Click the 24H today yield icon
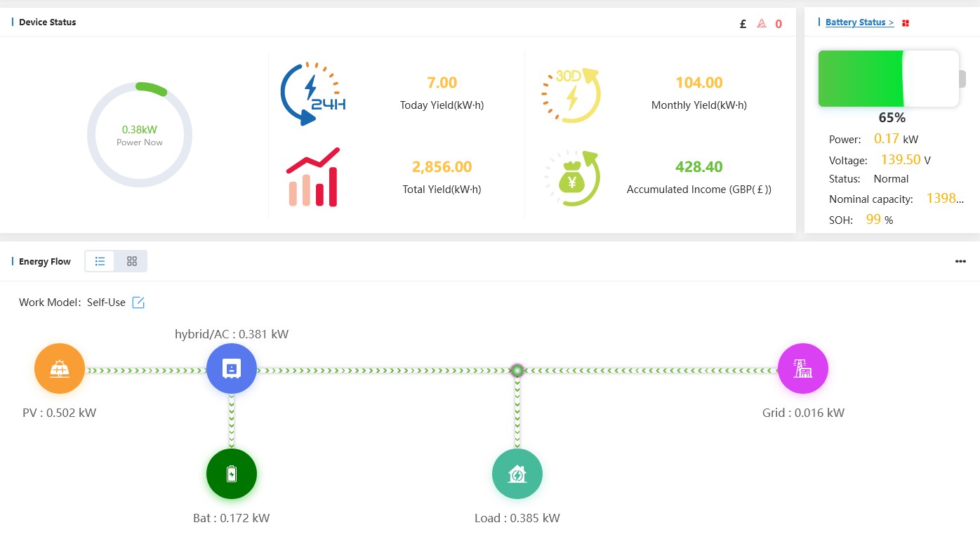 coord(313,94)
